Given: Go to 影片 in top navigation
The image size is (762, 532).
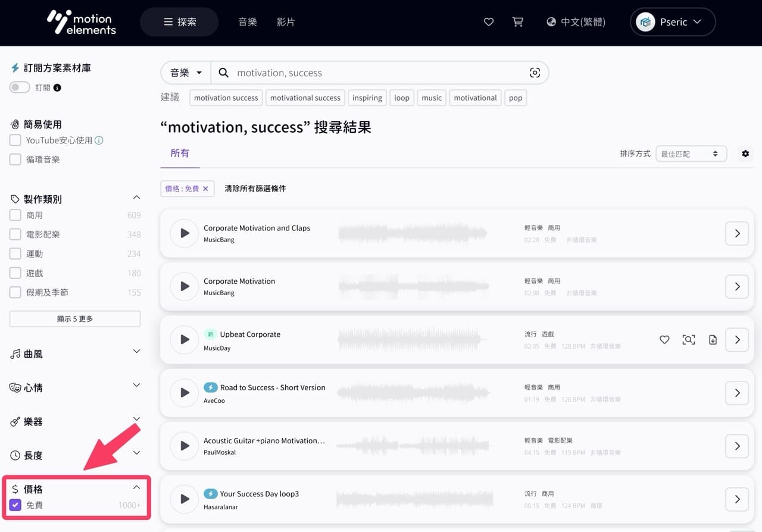Looking at the screenshot, I should pyautogui.click(x=286, y=22).
